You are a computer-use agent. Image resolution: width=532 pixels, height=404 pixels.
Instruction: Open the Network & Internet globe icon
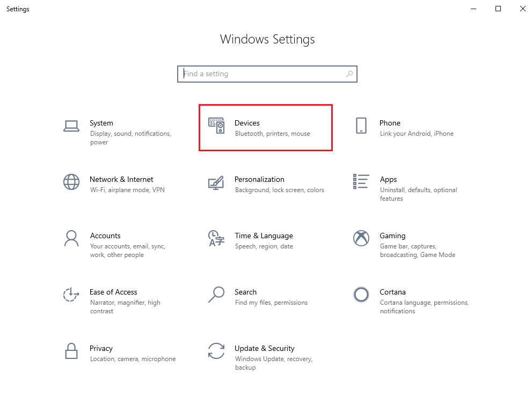coord(71,182)
